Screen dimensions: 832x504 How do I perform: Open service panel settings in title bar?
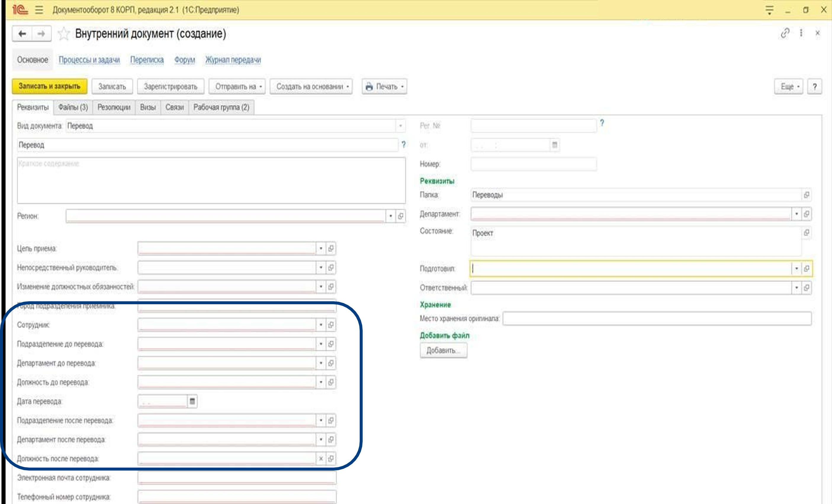click(769, 10)
